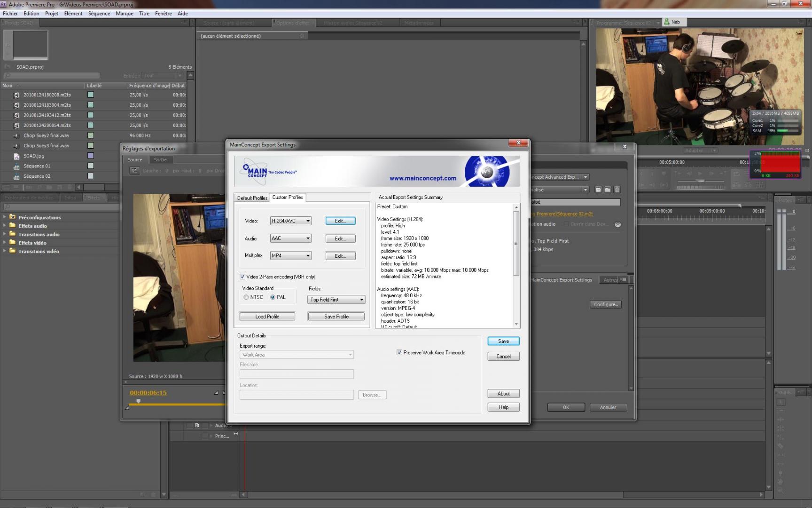Click the About button
The height and width of the screenshot is (508, 812).
point(503,394)
